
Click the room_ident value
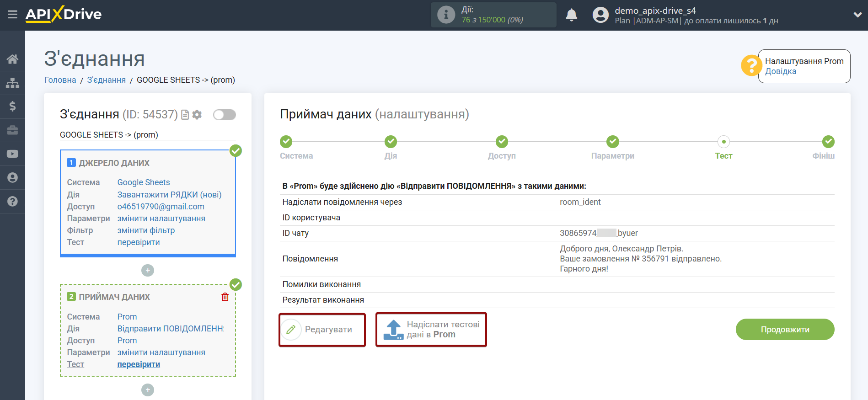580,202
